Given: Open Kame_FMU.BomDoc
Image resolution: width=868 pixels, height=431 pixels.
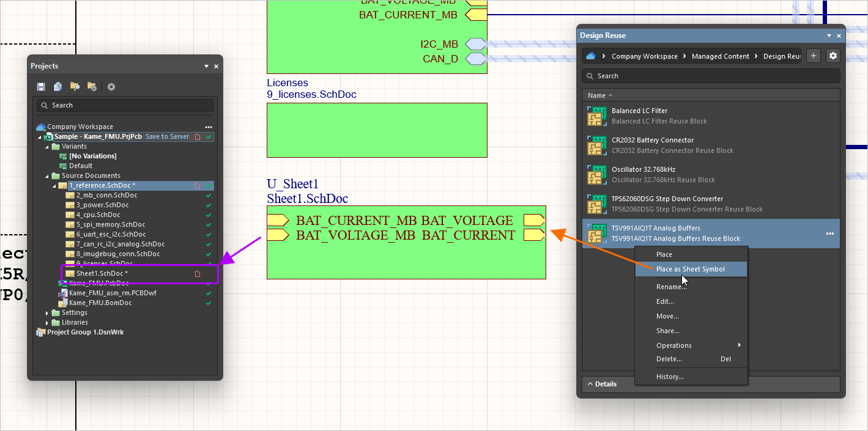Looking at the screenshot, I should coord(100,303).
